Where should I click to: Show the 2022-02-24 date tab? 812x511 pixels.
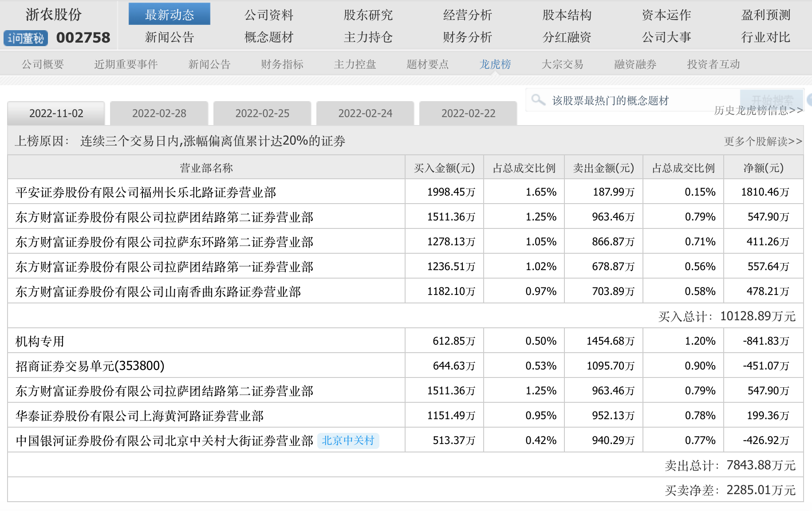click(365, 114)
